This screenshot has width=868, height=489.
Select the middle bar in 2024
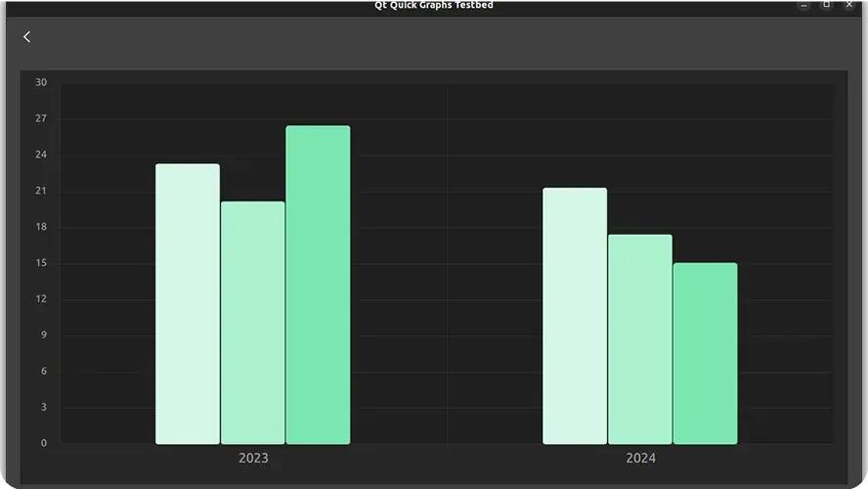pyautogui.click(x=640, y=339)
